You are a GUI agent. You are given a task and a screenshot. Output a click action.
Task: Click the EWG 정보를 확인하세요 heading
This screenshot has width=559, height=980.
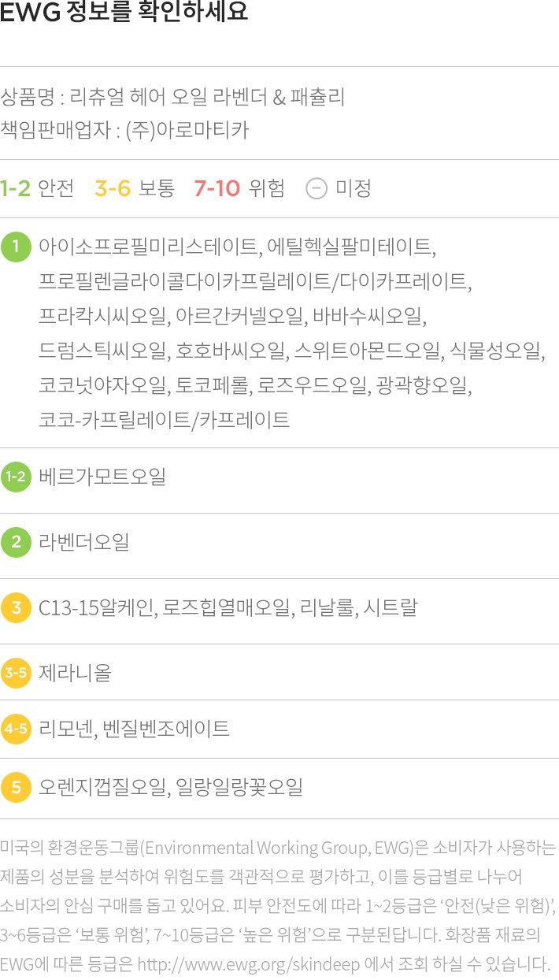pyautogui.click(x=124, y=13)
